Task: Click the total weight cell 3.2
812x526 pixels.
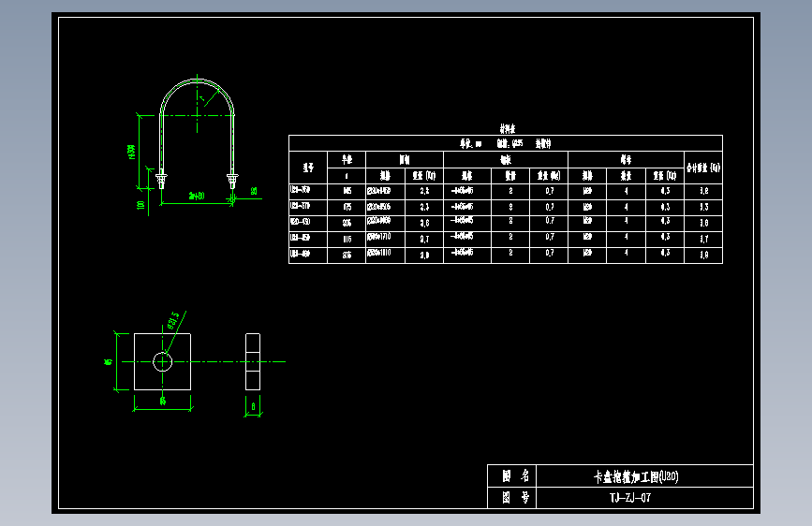Action: [x=703, y=191]
